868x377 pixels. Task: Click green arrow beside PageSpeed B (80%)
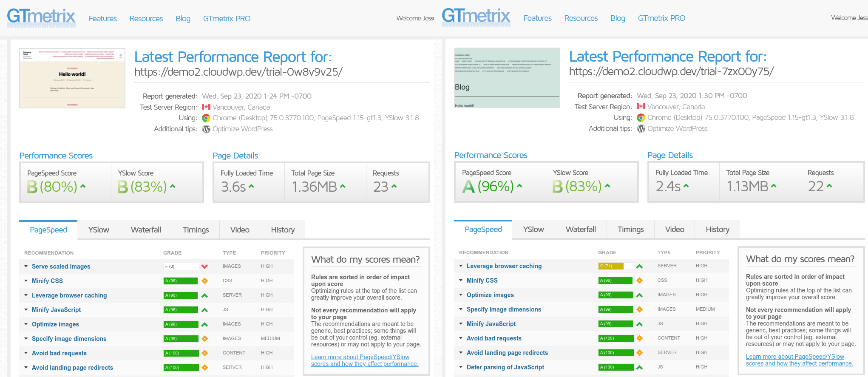(83, 186)
